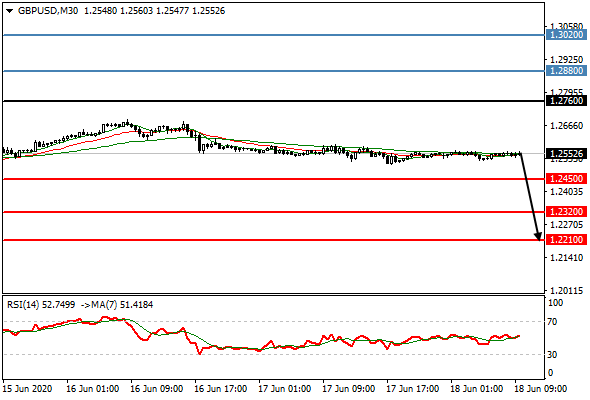Select the red 1.22100 target label
Screen dimensions: 590x400
(x=566, y=240)
